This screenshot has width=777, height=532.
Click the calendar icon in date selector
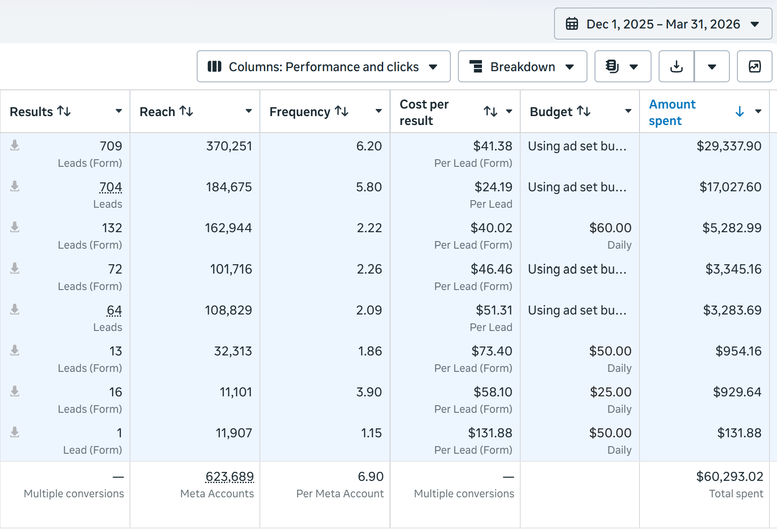pos(572,24)
